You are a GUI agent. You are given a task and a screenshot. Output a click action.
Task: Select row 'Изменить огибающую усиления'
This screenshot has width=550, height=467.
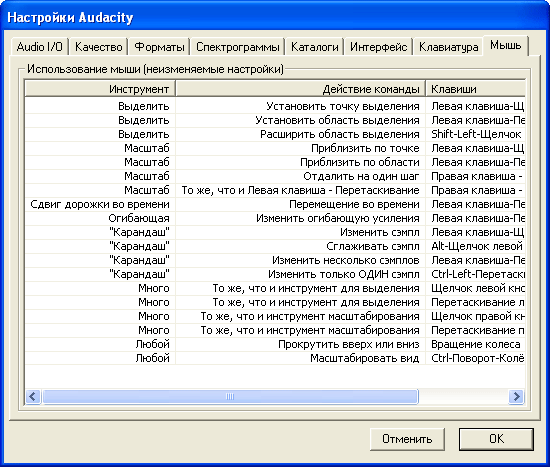[275, 218]
